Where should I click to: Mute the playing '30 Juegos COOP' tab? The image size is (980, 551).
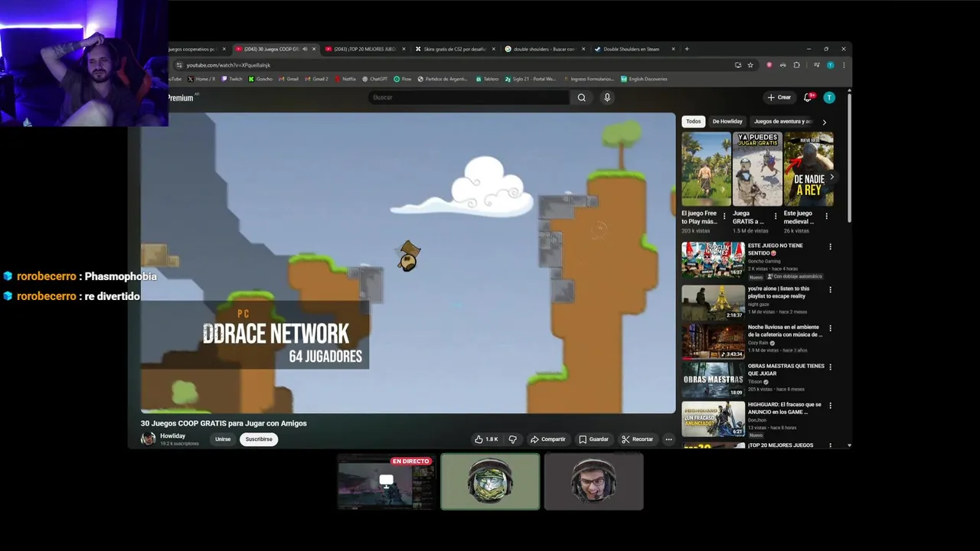click(x=305, y=49)
